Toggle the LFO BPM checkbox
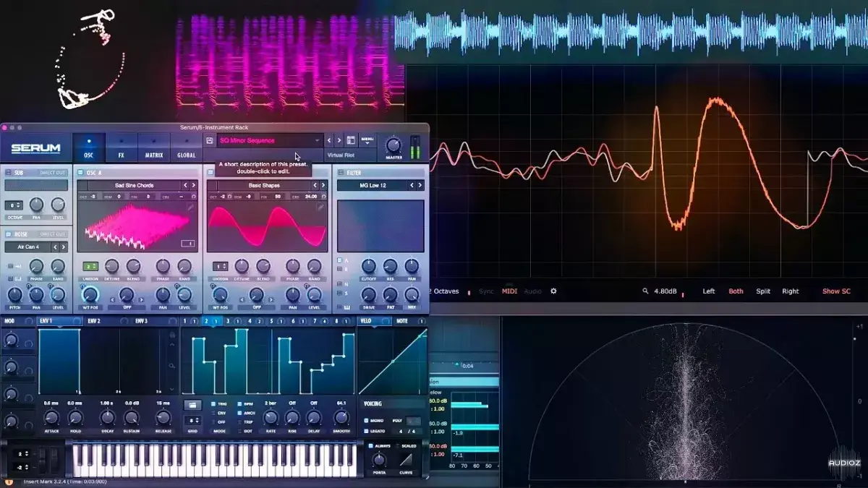Image resolution: width=868 pixels, height=488 pixels. [239, 404]
